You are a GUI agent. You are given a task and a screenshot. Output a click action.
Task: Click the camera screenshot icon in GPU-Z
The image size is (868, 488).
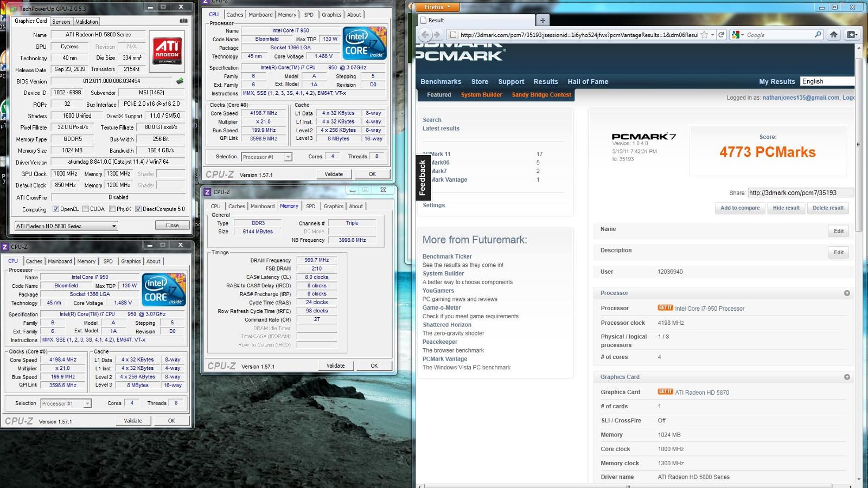click(x=183, y=21)
